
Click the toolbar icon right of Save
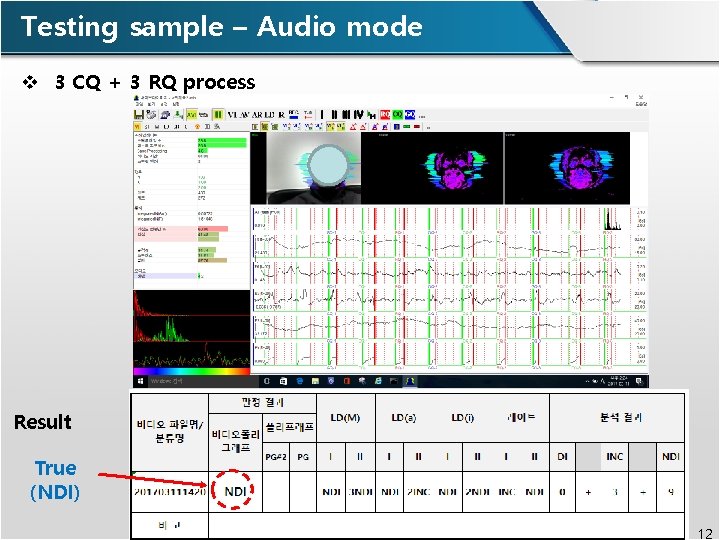[x=151, y=115]
